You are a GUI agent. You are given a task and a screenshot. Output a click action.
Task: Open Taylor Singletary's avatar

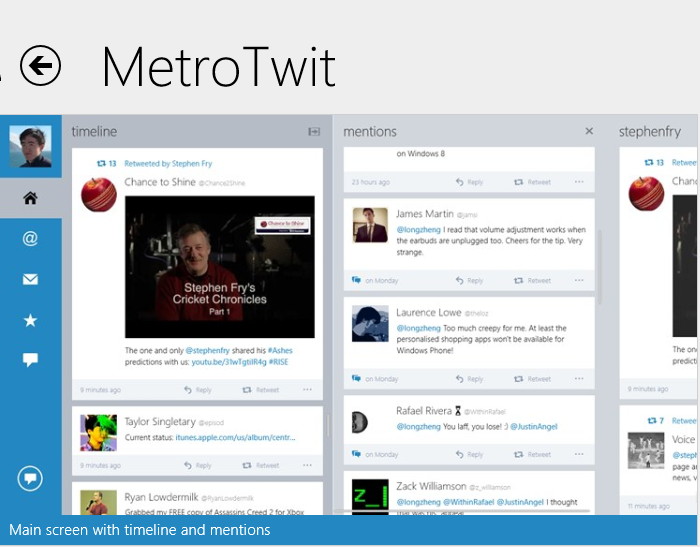(x=99, y=433)
